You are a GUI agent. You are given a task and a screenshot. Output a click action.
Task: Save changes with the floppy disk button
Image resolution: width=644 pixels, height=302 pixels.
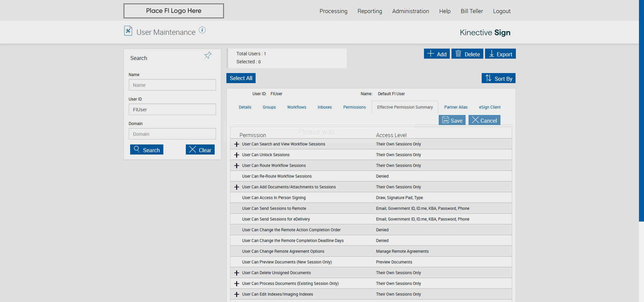(452, 120)
